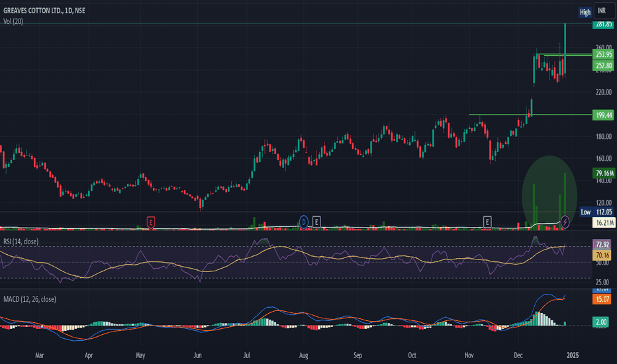The image size is (617, 364).
Task: Click the 15.07 MACD signal label
Action: pos(602,299)
